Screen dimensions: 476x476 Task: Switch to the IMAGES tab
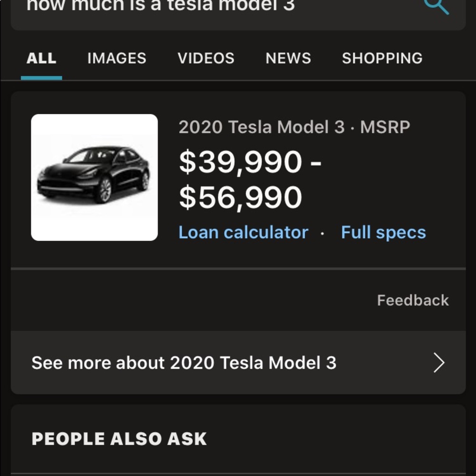pos(117,58)
